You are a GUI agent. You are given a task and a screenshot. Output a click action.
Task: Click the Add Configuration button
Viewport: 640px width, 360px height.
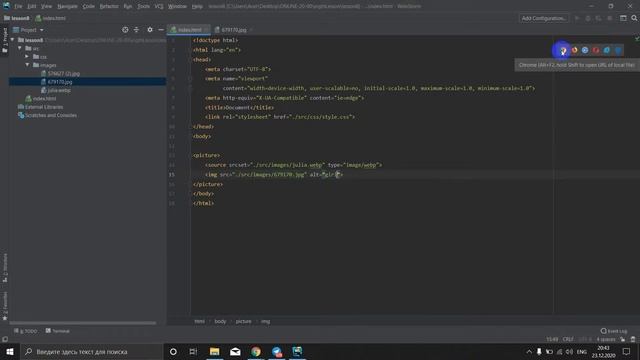pos(544,18)
